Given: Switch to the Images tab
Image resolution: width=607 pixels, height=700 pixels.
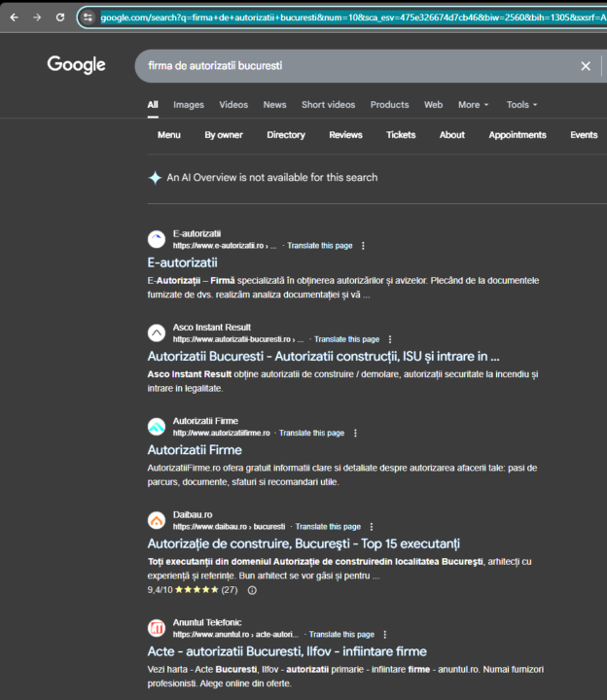Looking at the screenshot, I should [x=189, y=105].
